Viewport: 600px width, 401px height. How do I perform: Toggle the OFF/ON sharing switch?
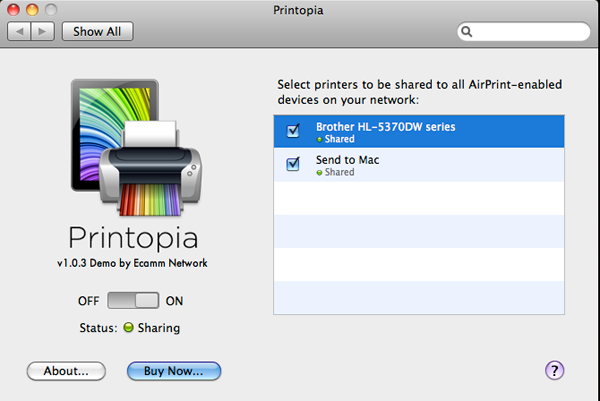(133, 300)
